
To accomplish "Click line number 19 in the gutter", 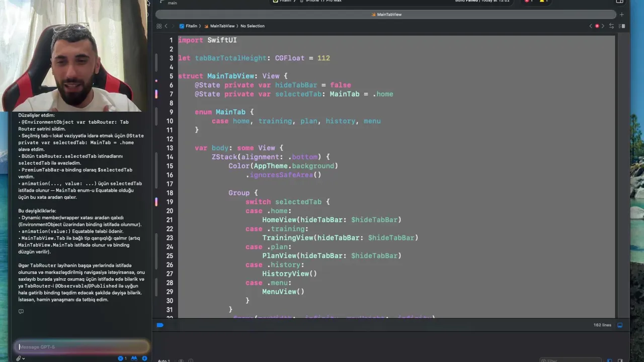I will coord(170,202).
